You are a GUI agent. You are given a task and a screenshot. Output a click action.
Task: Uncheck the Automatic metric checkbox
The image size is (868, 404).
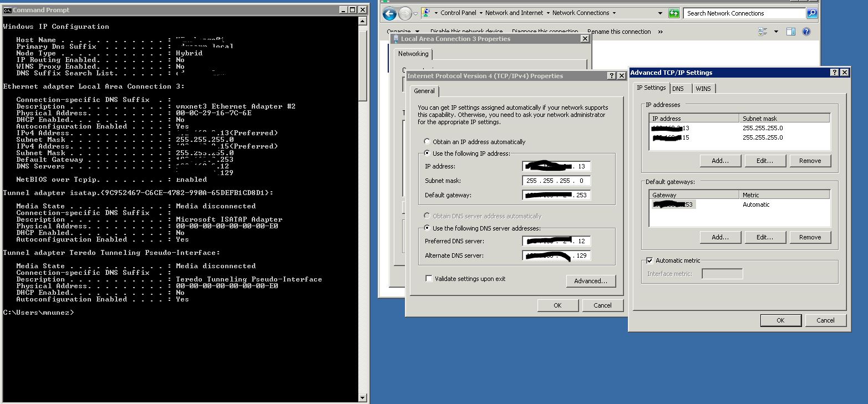(650, 260)
